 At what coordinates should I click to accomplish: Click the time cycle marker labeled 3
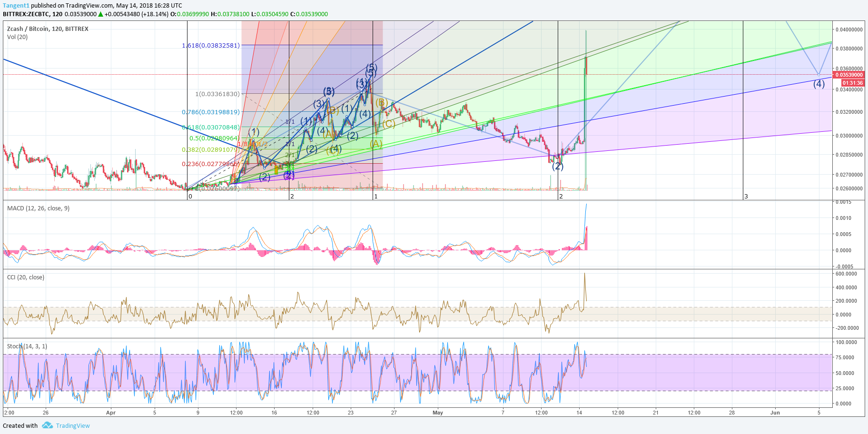pyautogui.click(x=746, y=196)
